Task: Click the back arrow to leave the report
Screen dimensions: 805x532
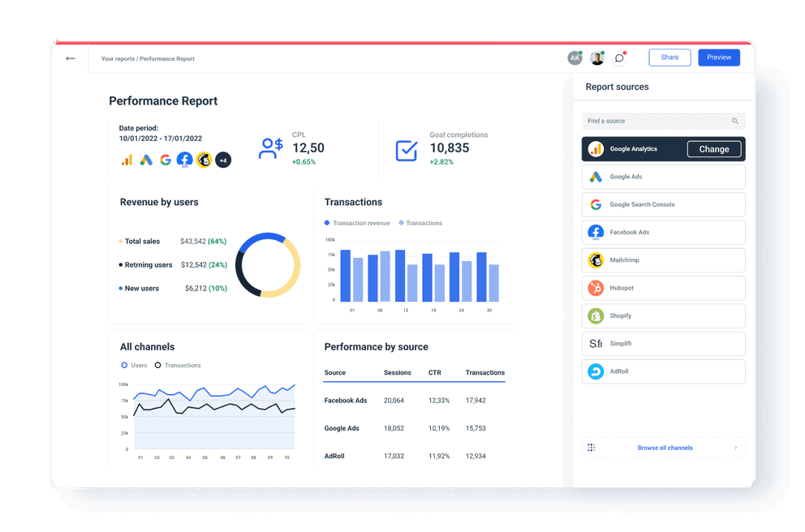Action: (71, 58)
